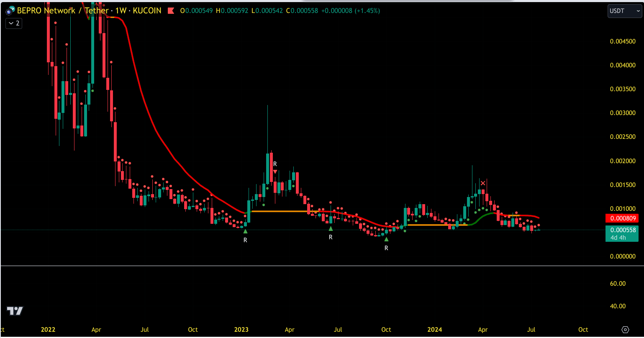The width and height of the screenshot is (644, 338).
Task: Click the 1W interval in the title
Action: tap(121, 10)
